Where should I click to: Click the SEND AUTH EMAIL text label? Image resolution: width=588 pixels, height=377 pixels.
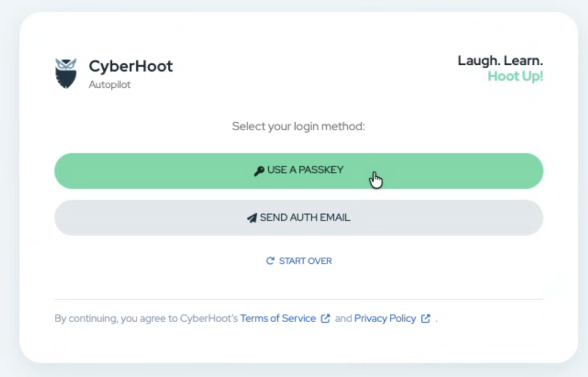[305, 217]
